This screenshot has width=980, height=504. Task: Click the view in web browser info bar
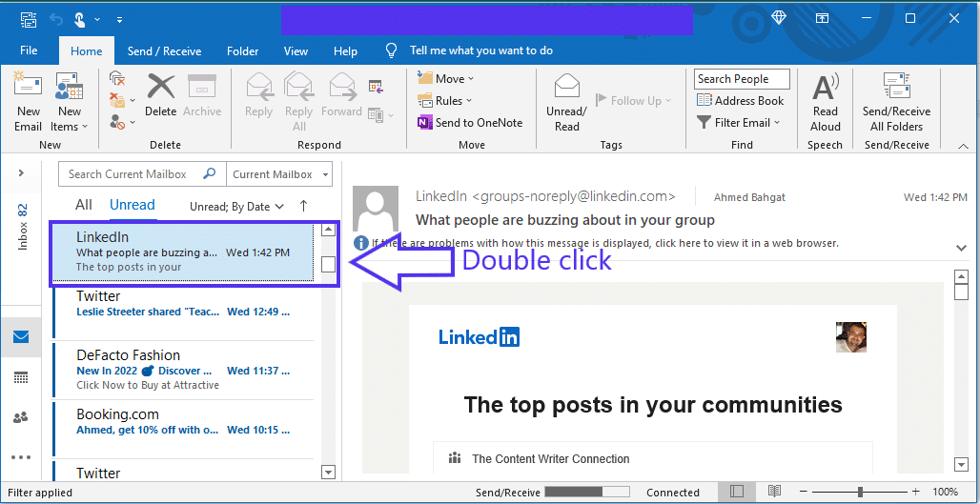point(605,243)
